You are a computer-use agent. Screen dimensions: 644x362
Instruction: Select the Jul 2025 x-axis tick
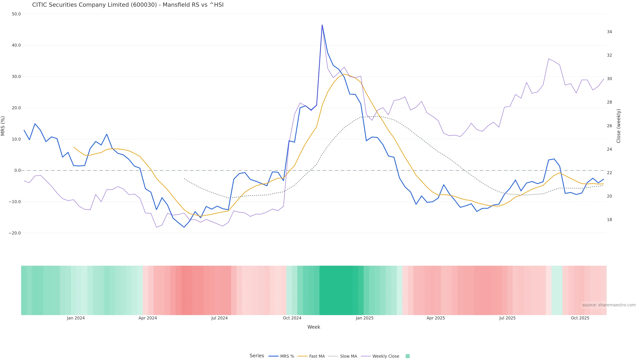click(507, 318)
